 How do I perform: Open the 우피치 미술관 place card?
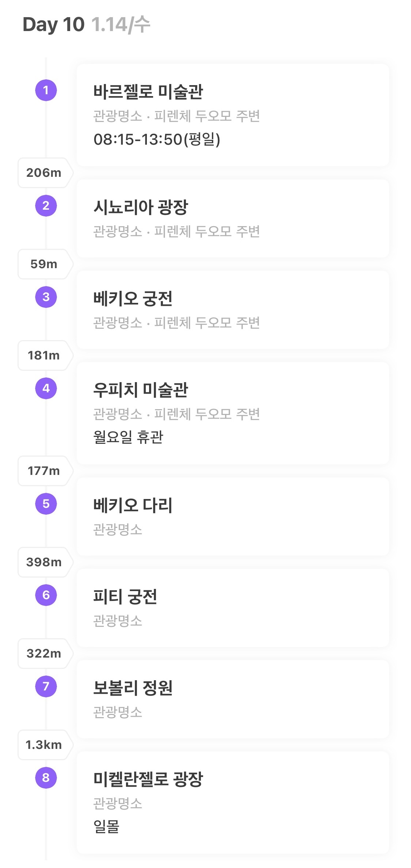point(233,413)
